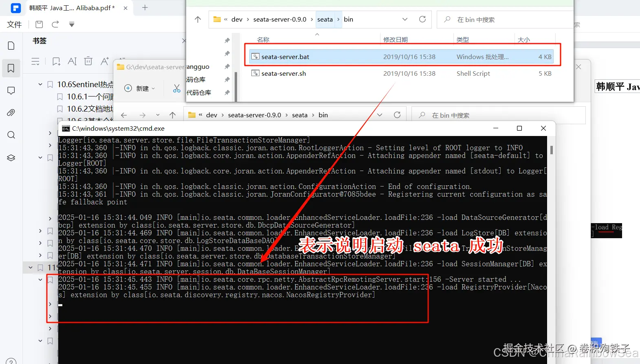Open the 10.6Sentinel热点 bookmark
The image size is (640, 364).
point(85,84)
